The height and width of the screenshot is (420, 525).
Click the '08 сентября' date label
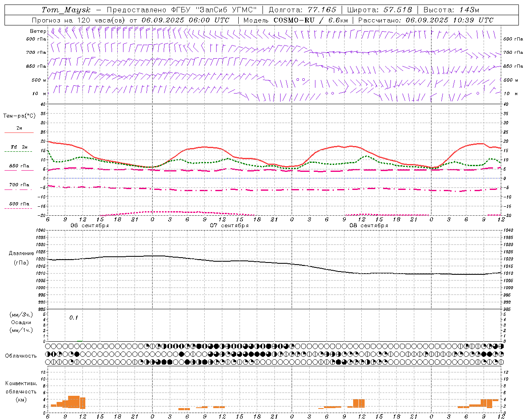click(x=369, y=226)
